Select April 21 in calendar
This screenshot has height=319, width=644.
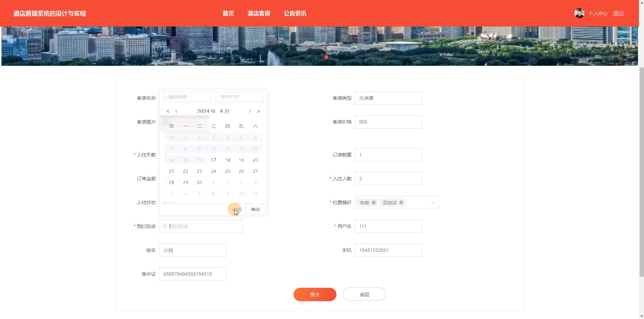(x=172, y=171)
